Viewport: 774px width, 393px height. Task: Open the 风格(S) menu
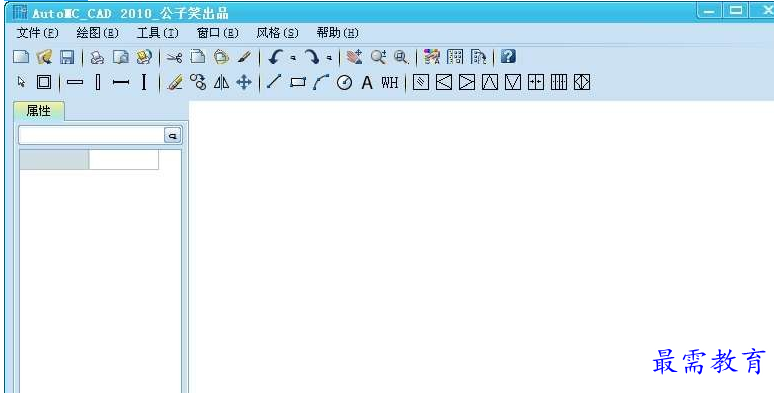click(x=277, y=33)
